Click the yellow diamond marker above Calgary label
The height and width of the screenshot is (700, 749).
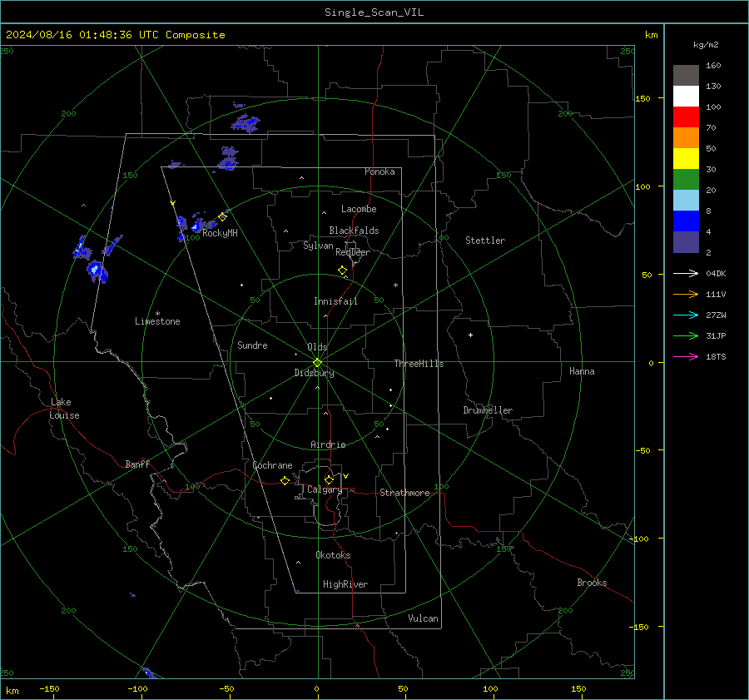pyautogui.click(x=329, y=479)
